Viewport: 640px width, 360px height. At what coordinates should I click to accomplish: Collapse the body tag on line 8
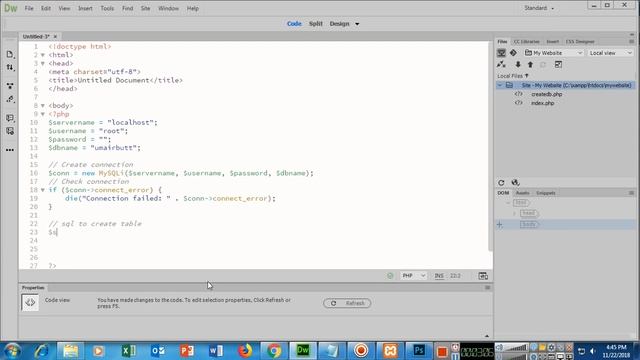click(x=43, y=106)
